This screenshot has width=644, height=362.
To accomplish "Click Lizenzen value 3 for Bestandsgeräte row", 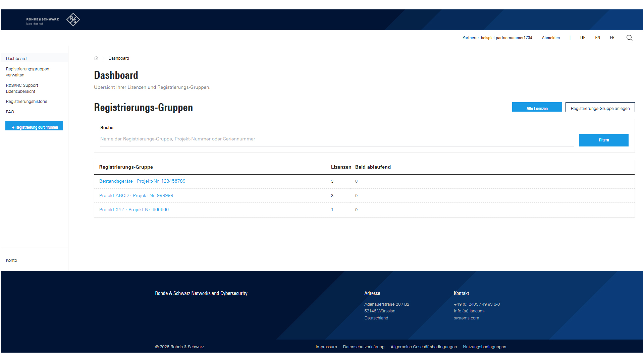I will point(332,181).
